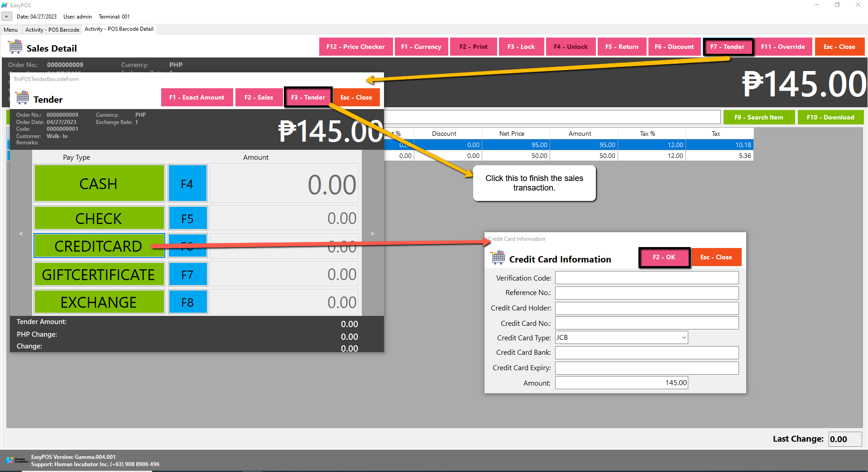
Task: Click the EasyPOS app icon in title bar
Action: pos(5,5)
